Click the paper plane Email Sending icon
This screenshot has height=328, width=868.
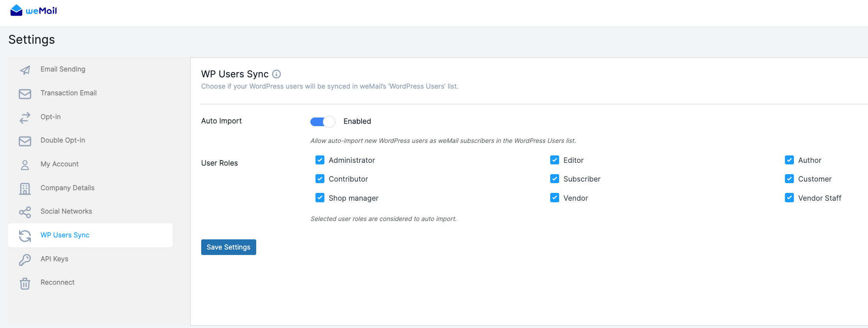(25, 70)
